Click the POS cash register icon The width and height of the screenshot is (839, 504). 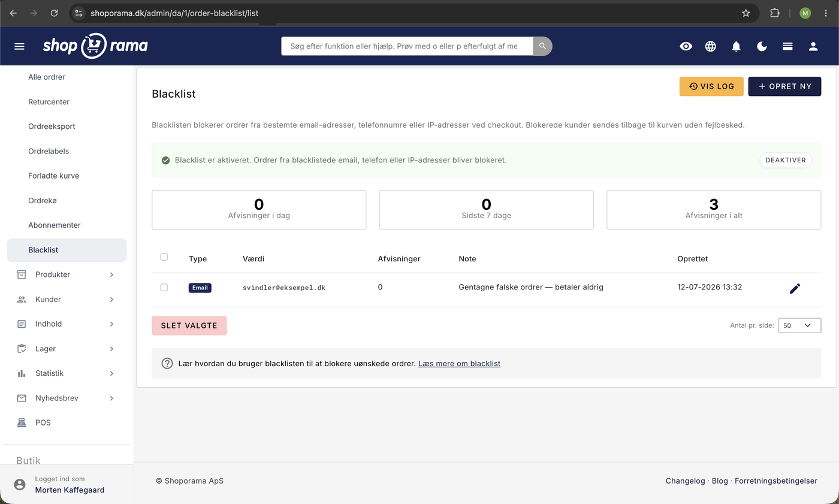tap(22, 422)
